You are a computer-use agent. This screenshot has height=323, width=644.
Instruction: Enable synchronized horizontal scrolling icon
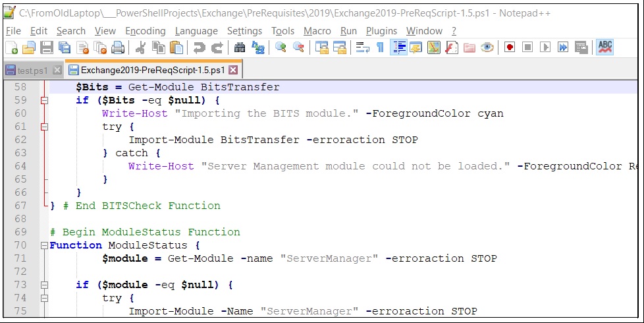coord(340,47)
